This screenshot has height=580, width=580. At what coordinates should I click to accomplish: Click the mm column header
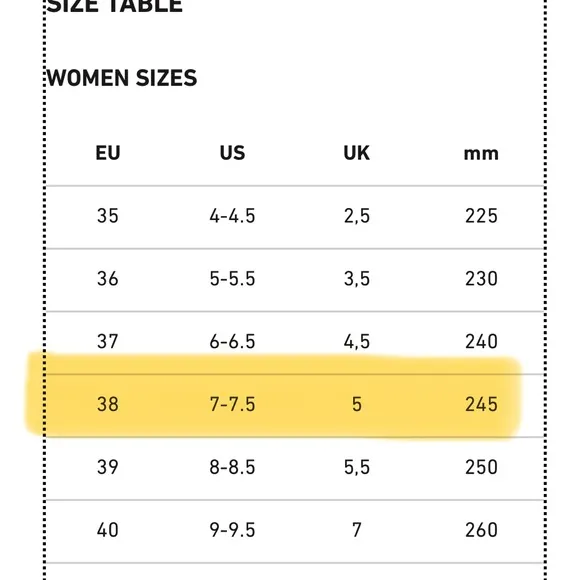(481, 154)
